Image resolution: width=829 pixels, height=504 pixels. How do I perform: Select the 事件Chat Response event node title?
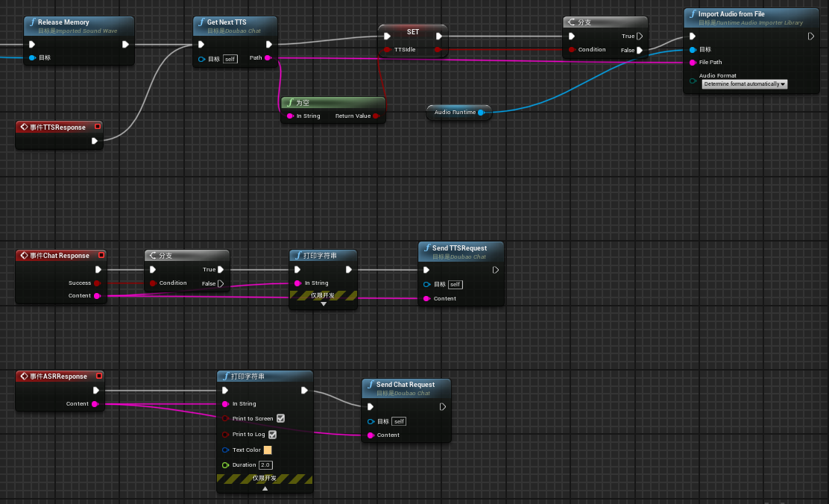[x=59, y=256]
